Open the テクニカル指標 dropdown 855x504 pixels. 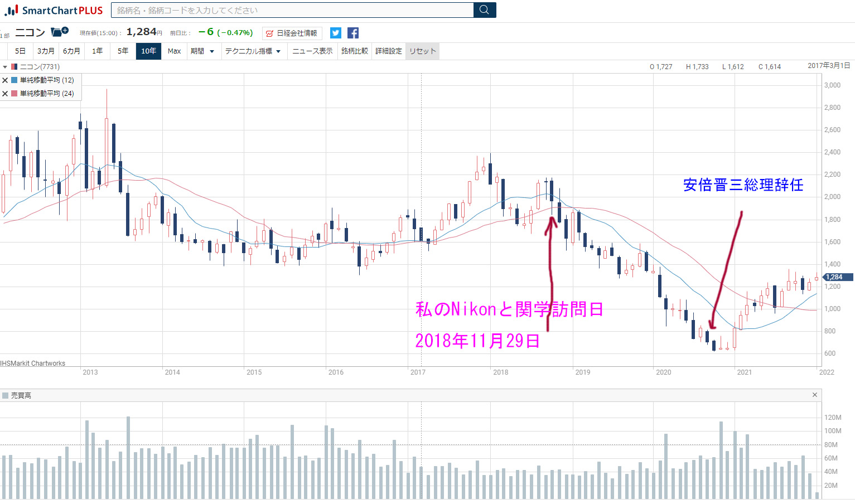click(x=253, y=51)
